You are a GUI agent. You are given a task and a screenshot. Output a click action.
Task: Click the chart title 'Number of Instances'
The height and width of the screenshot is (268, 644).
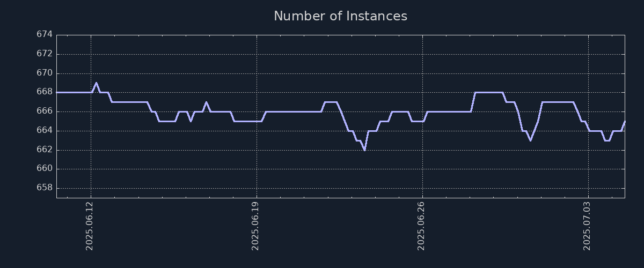[340, 16]
